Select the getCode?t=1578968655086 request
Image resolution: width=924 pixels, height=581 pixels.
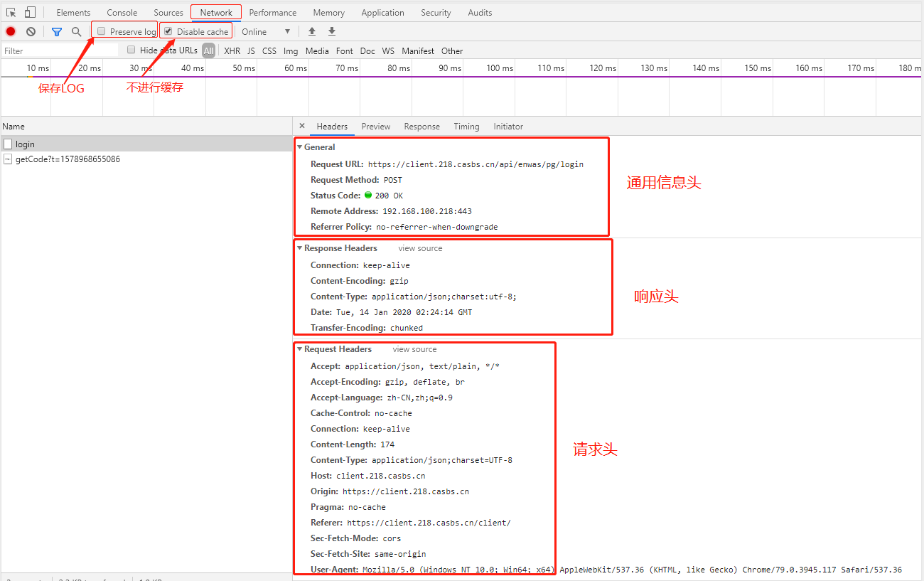coord(146,159)
